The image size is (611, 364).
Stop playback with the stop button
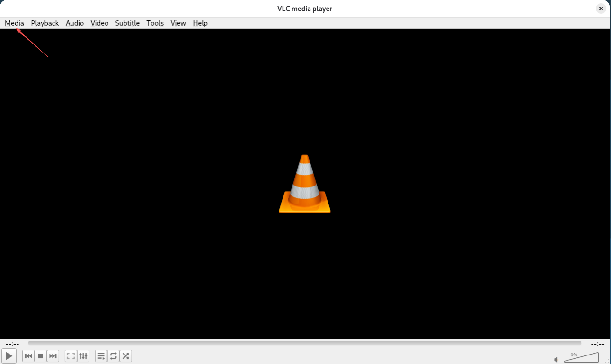pos(41,356)
